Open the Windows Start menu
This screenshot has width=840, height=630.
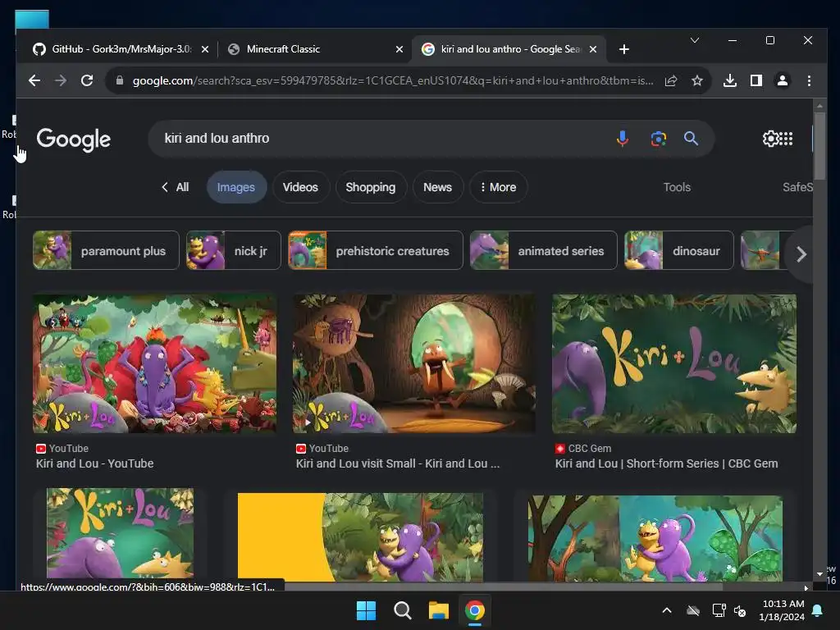367,610
